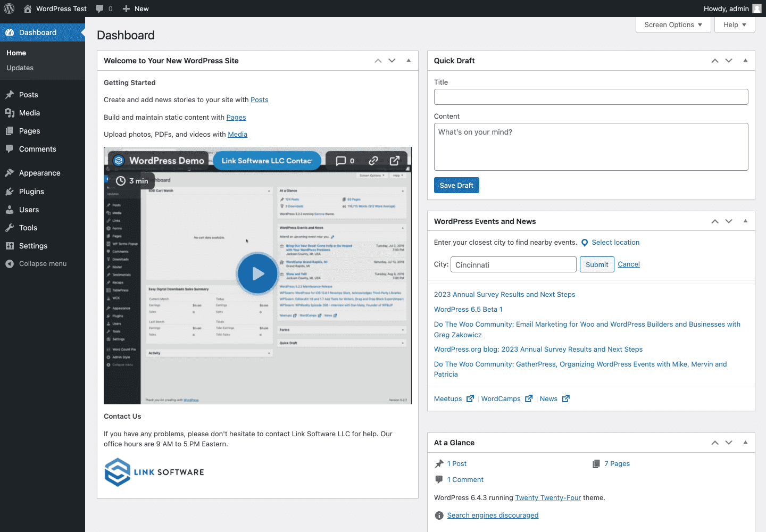Screen dimensions: 766x532
Task: Open WordPress Test site home icon
Action: (x=28, y=9)
